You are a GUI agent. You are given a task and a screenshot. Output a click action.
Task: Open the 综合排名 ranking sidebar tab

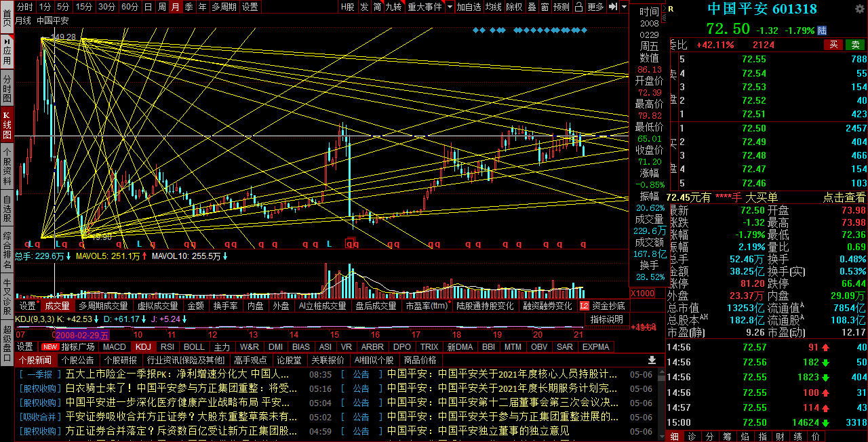[7, 250]
